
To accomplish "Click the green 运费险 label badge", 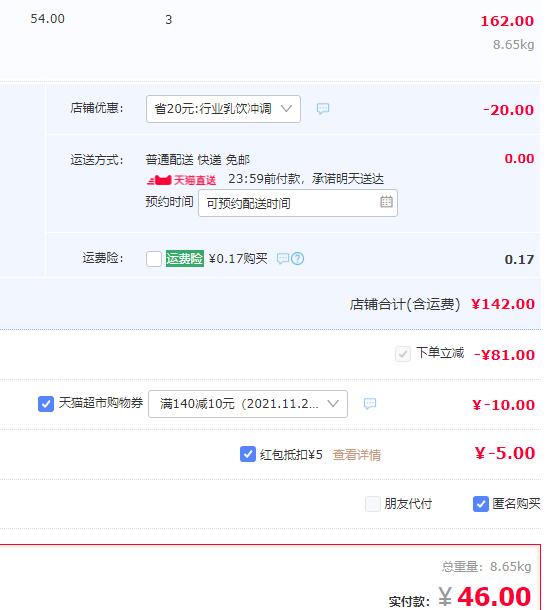I will pos(185,258).
